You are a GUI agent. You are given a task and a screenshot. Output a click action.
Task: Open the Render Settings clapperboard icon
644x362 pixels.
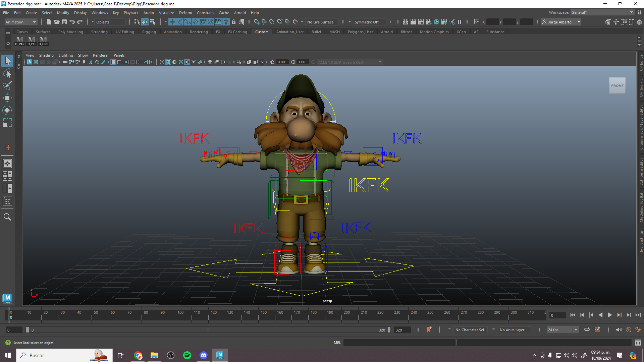point(429,22)
